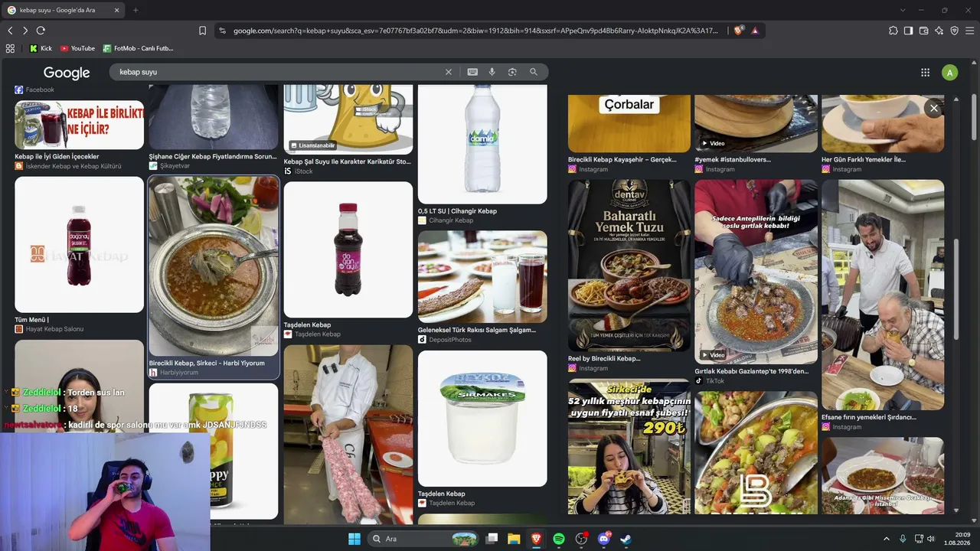980x551 pixels.
Task: Click the address bar URL
Action: pos(475,31)
